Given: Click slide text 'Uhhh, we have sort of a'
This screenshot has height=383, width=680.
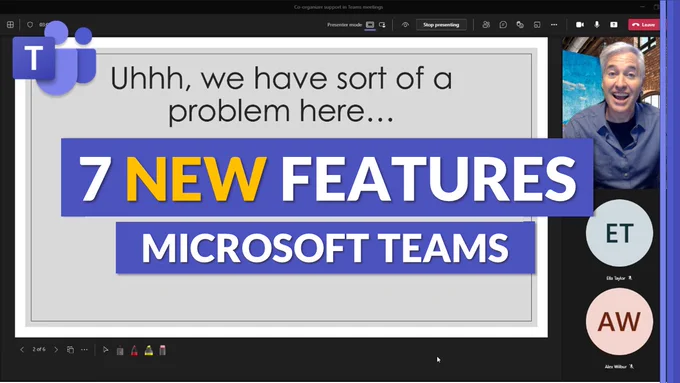Looking at the screenshot, I should click(281, 78).
